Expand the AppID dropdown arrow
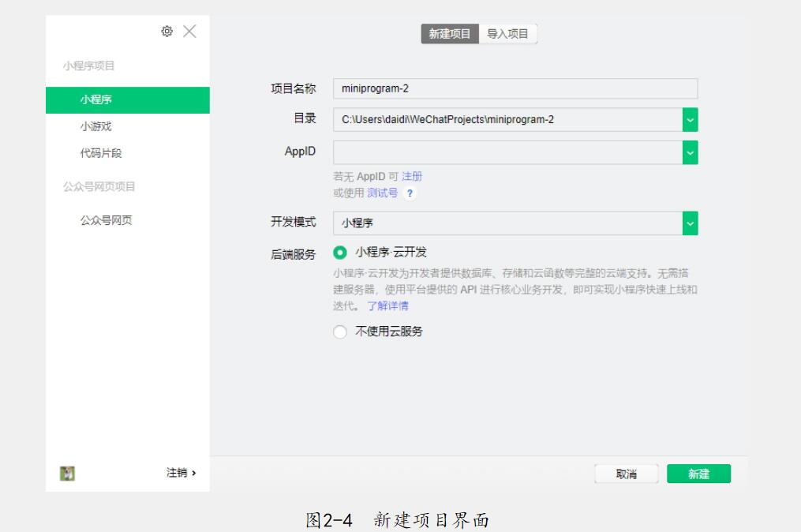Image resolution: width=801 pixels, height=532 pixels. (691, 152)
